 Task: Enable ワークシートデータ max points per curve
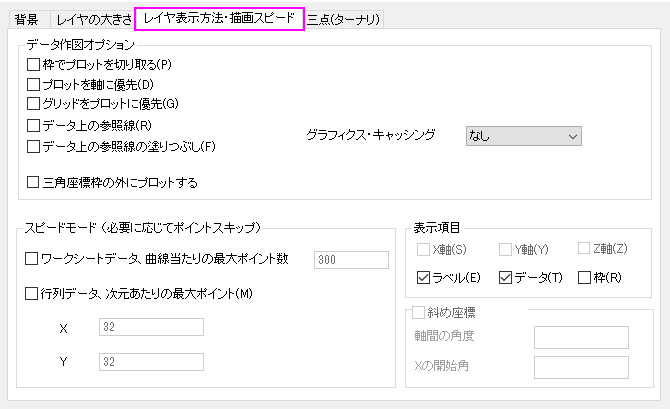(x=31, y=259)
